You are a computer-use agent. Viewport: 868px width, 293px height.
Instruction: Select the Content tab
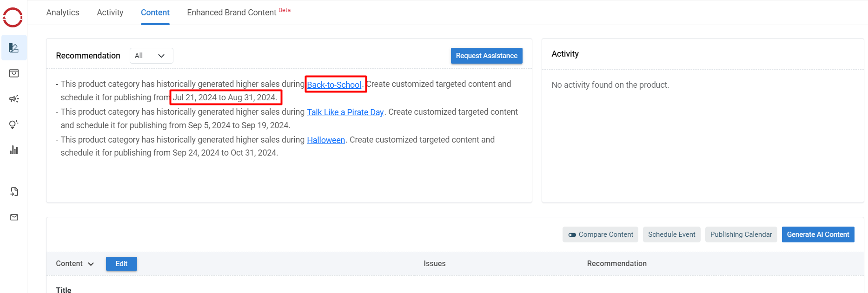(155, 13)
